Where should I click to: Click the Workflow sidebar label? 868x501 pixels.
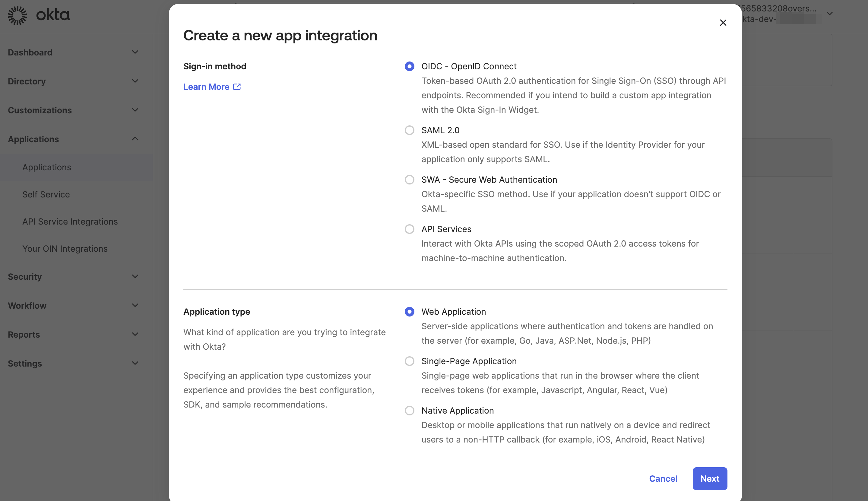pyautogui.click(x=27, y=306)
